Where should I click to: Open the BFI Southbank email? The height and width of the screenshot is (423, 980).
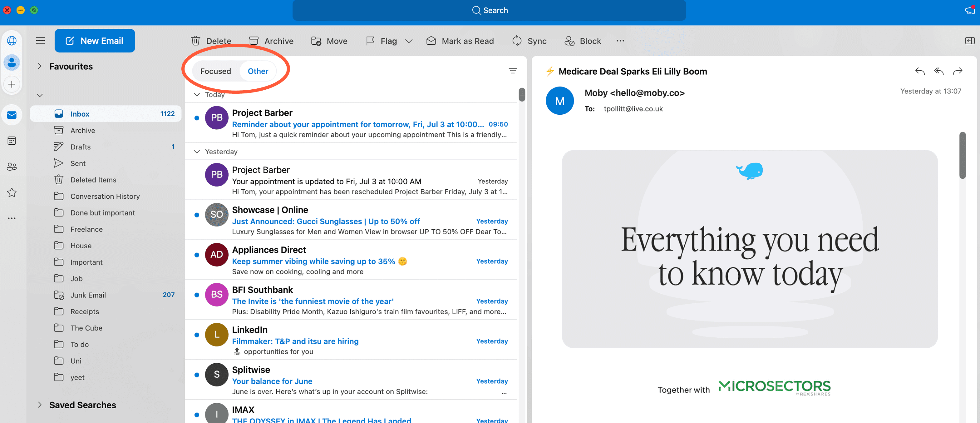click(351, 300)
